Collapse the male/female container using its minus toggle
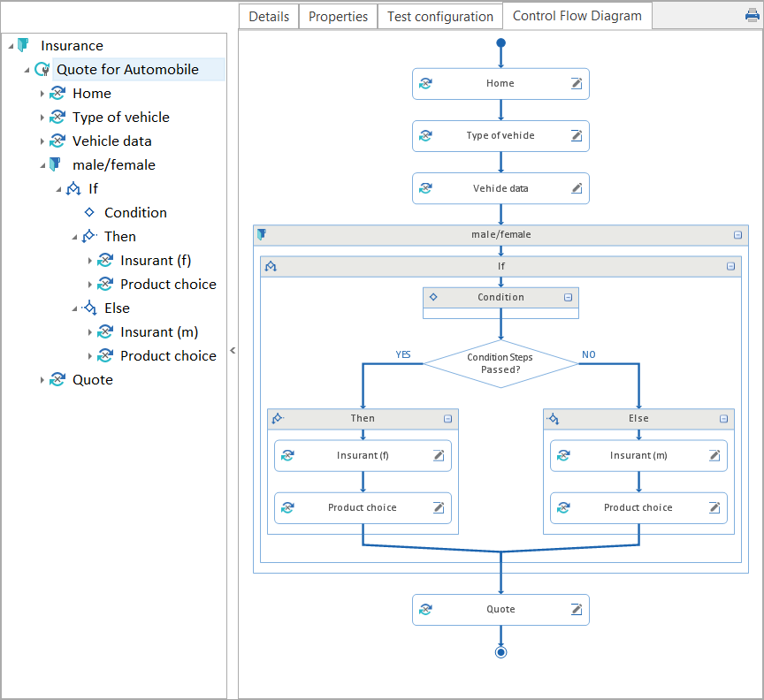The width and height of the screenshot is (764, 700). coord(737,235)
